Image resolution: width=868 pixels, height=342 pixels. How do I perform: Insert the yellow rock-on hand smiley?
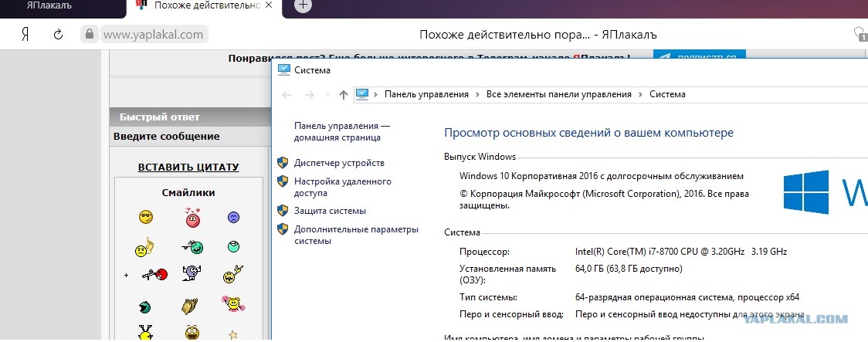233,274
